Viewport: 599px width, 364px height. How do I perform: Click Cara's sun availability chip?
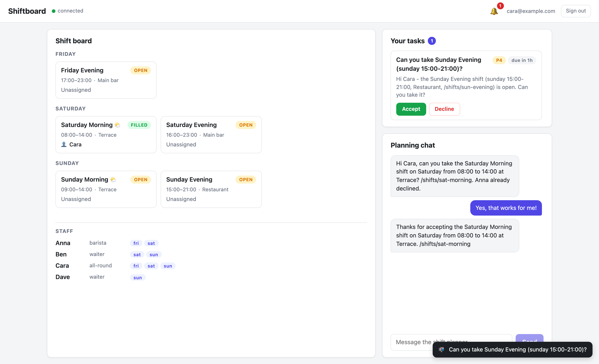(168, 266)
